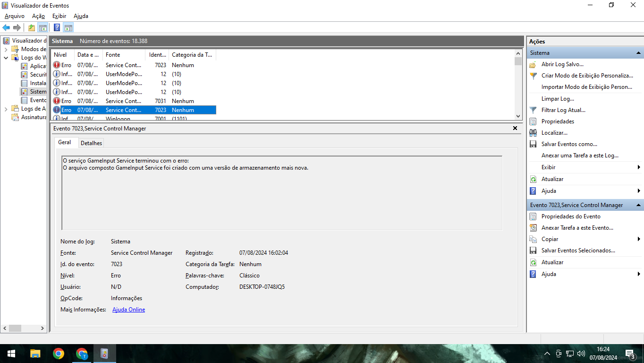Sort events by Data e Hora column header
The width and height of the screenshot is (644, 363).
point(88,55)
